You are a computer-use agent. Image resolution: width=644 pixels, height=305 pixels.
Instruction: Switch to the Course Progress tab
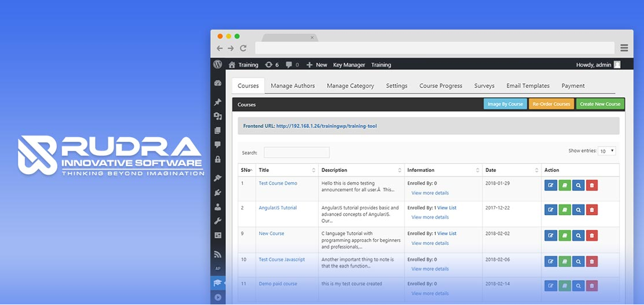(x=441, y=86)
